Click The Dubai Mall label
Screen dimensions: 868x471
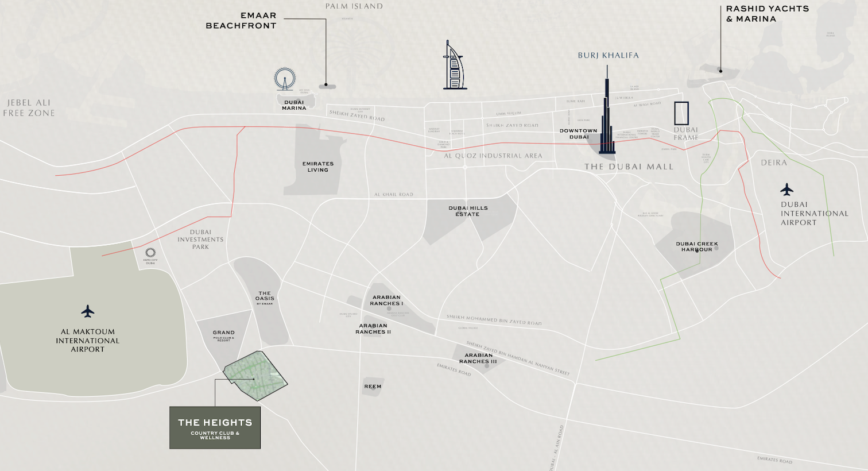(x=629, y=167)
